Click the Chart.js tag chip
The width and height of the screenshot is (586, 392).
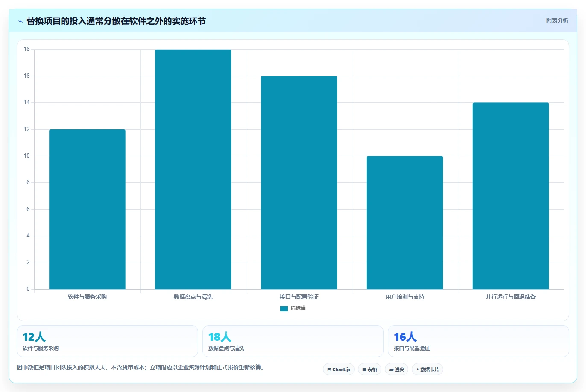(x=339, y=369)
